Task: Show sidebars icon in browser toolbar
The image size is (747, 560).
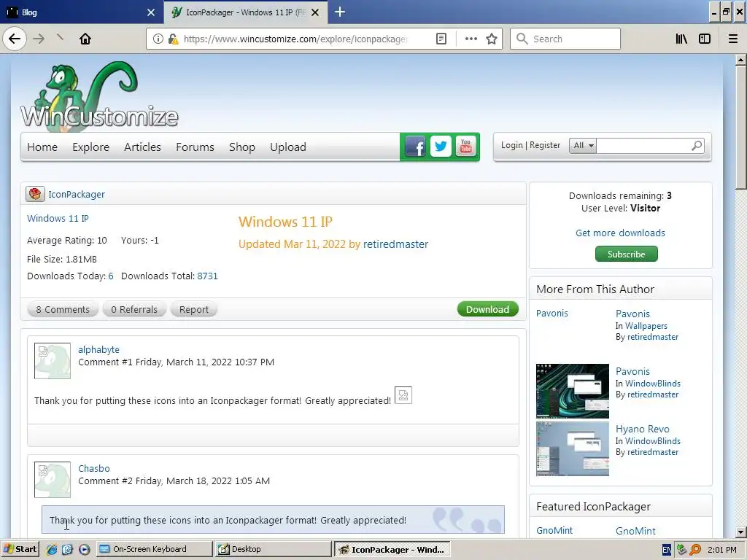Action: tap(705, 39)
